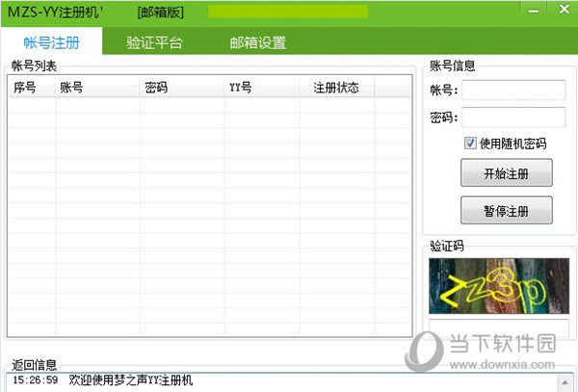Click the YY号 column header
This screenshot has width=578, height=392.
[262, 88]
